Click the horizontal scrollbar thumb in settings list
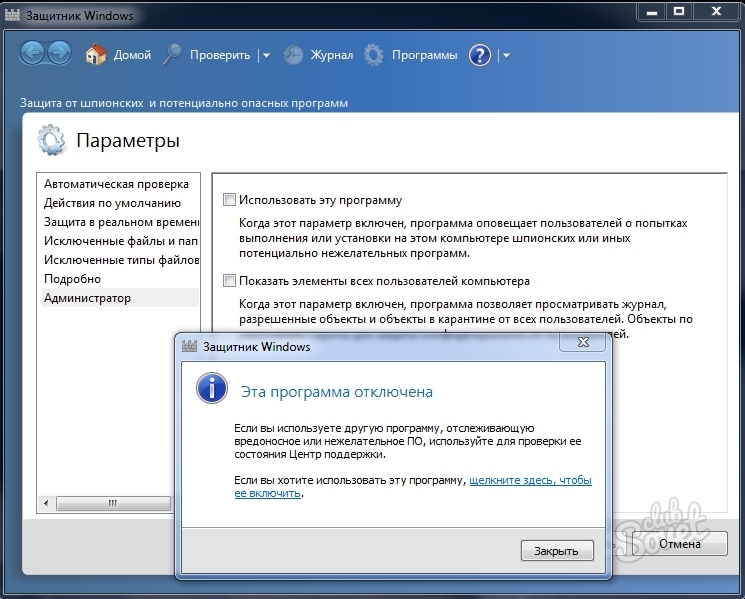The width and height of the screenshot is (745, 599). (113, 503)
